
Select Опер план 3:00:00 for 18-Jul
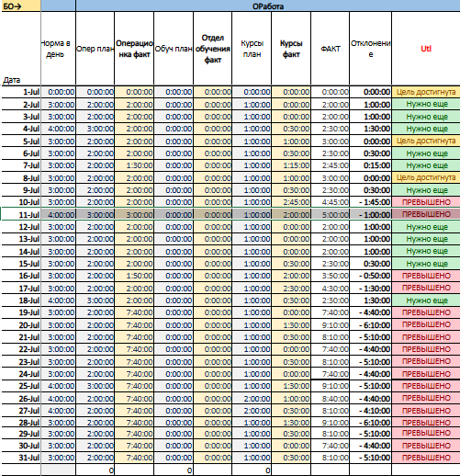[95, 300]
